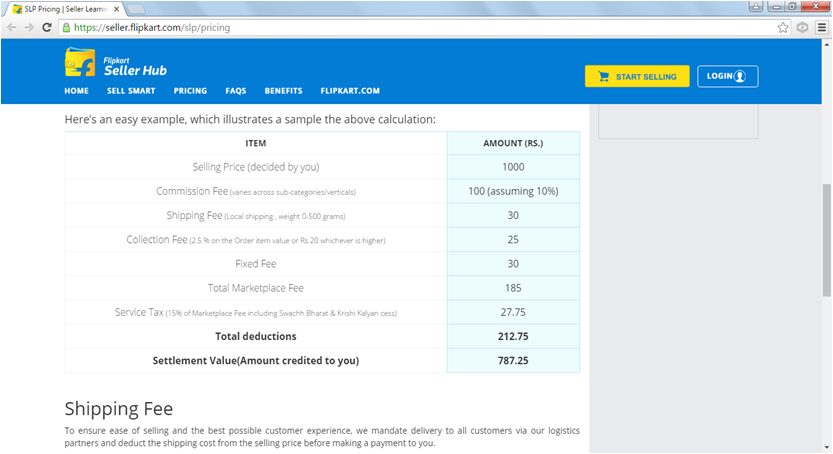Click the LOGIN button

pyautogui.click(x=727, y=76)
